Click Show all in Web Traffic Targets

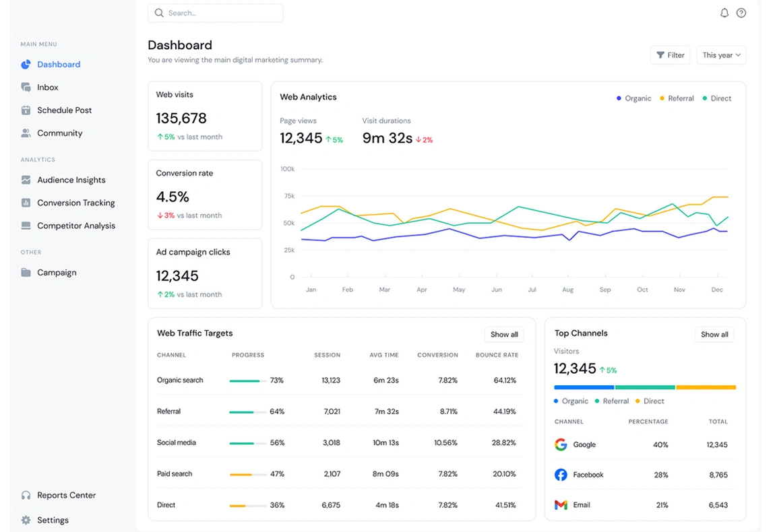tap(503, 334)
